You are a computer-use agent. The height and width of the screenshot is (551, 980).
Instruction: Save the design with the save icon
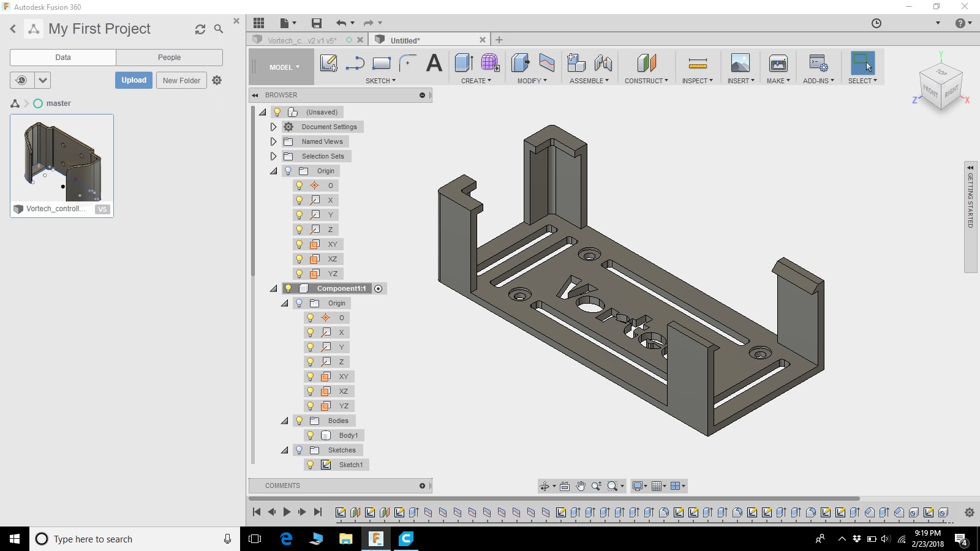(316, 23)
